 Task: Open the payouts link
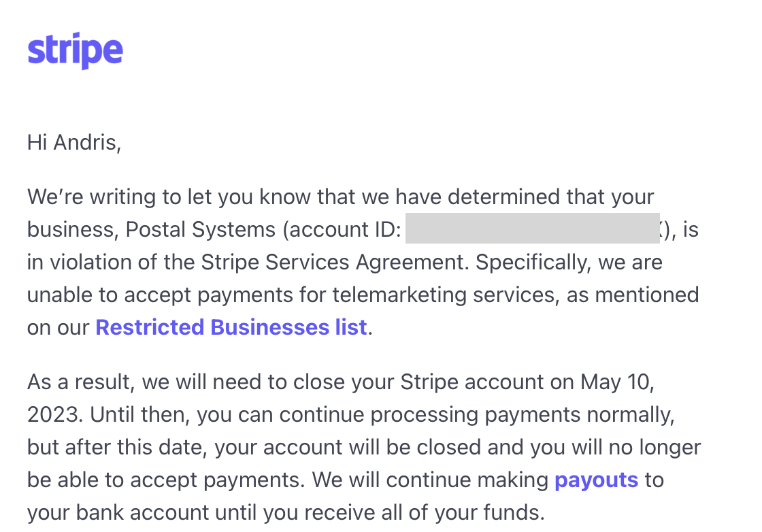[x=596, y=480]
